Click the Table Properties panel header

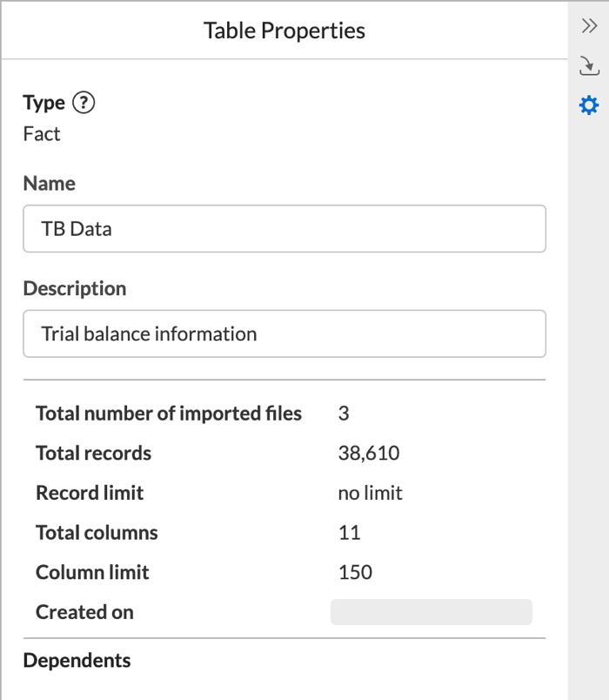(284, 30)
